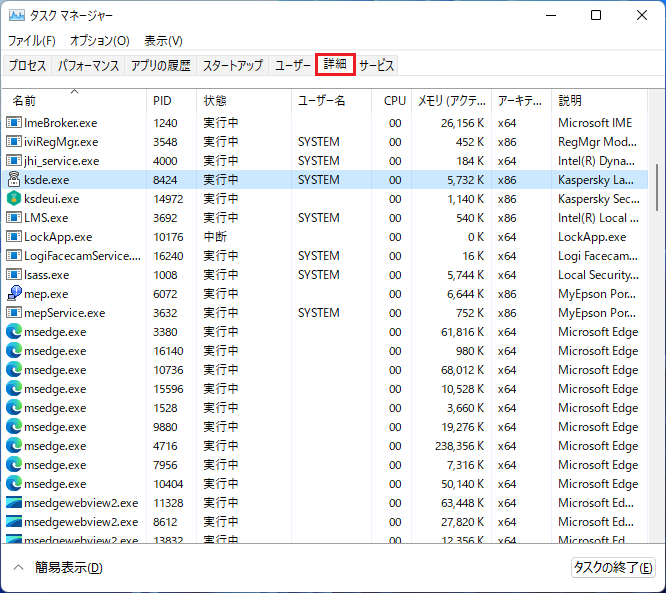Click the タスクの終了(E) button
666x593 pixels.
[613, 568]
